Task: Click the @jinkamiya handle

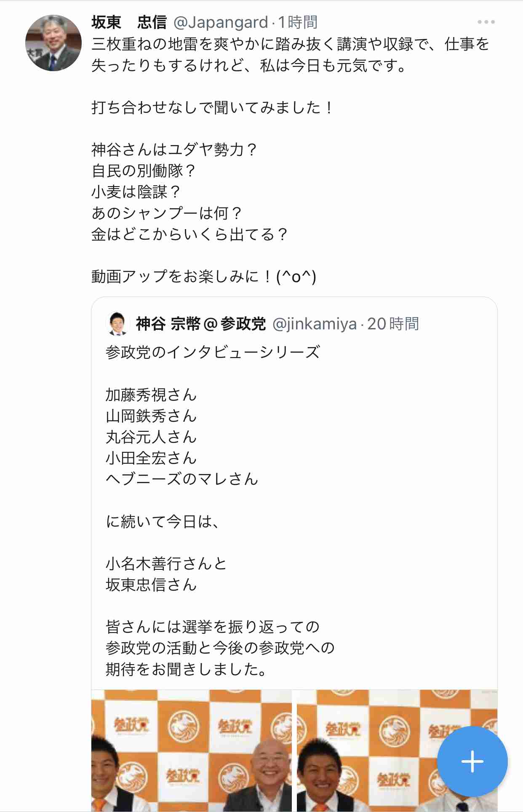Action: point(316,324)
